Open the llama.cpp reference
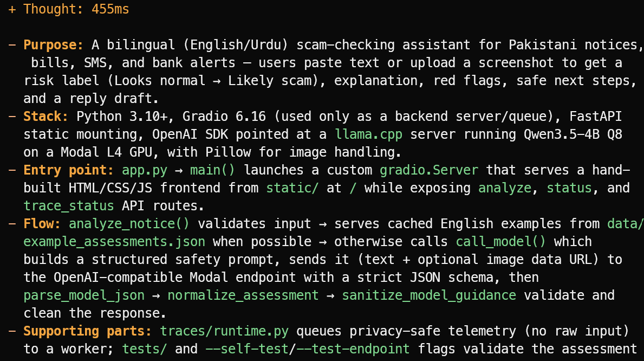644x361 pixels. point(368,134)
